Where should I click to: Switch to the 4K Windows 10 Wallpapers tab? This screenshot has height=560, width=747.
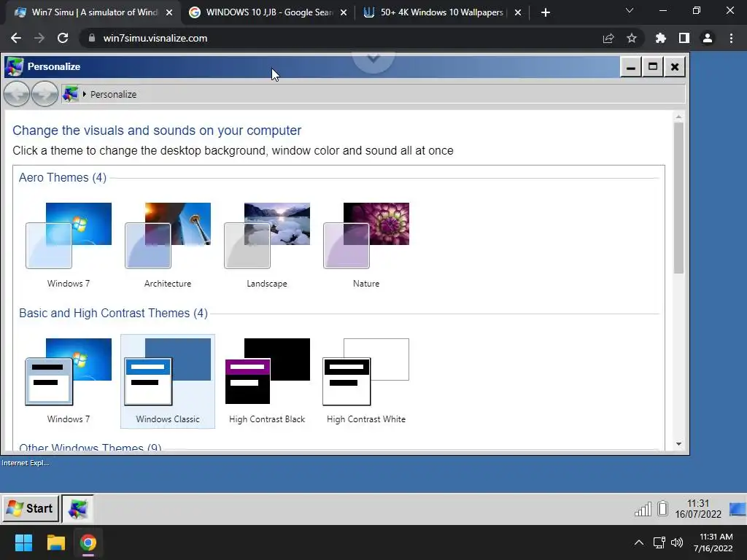(x=442, y=12)
